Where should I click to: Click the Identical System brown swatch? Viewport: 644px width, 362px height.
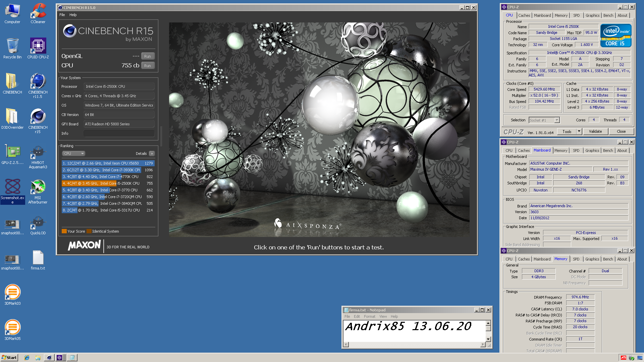(x=89, y=231)
